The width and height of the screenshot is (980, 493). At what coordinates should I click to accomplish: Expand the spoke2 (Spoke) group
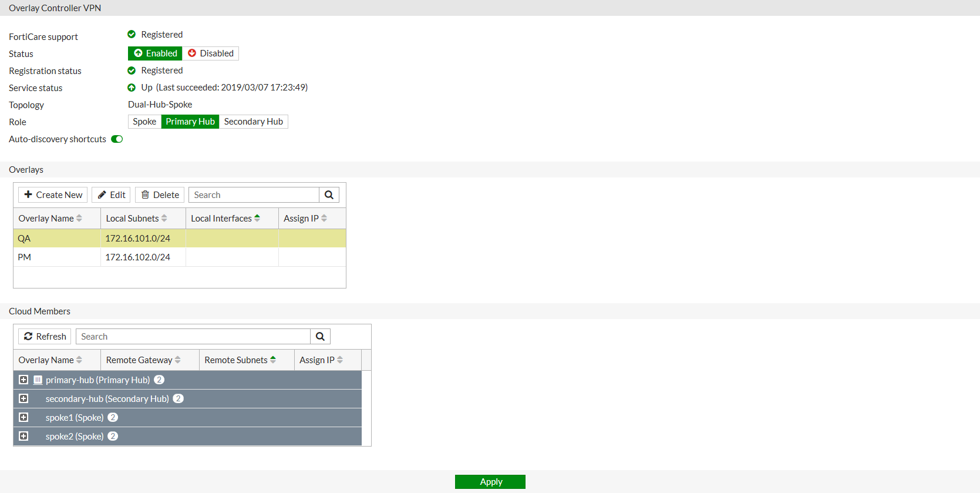(23, 436)
